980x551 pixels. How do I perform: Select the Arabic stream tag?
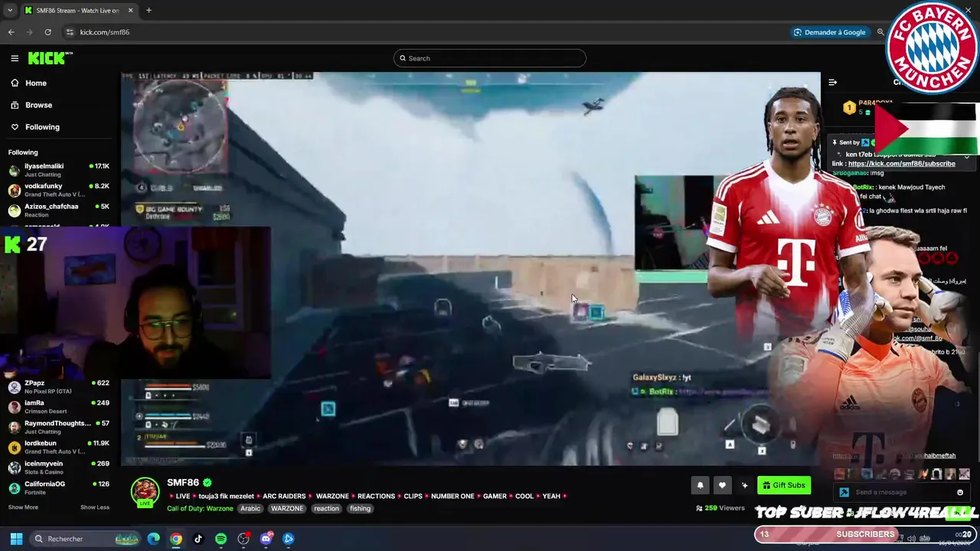[x=250, y=508]
